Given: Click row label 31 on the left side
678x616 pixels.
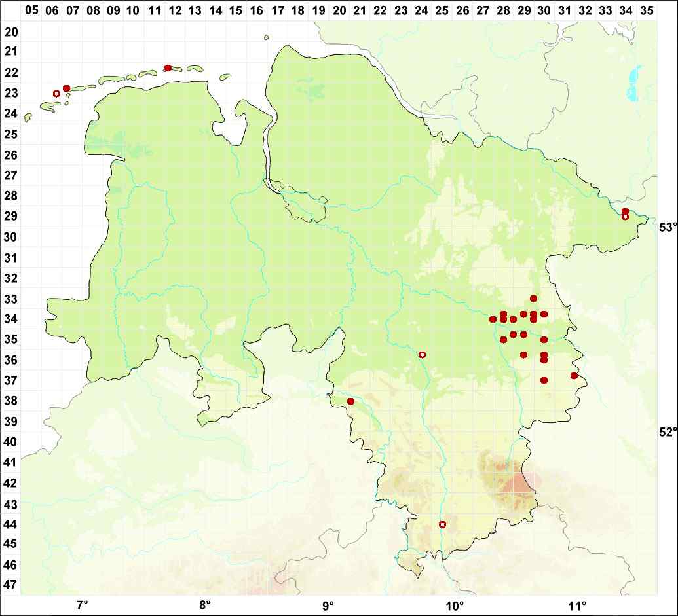Looking at the screenshot, I should click(11, 257).
